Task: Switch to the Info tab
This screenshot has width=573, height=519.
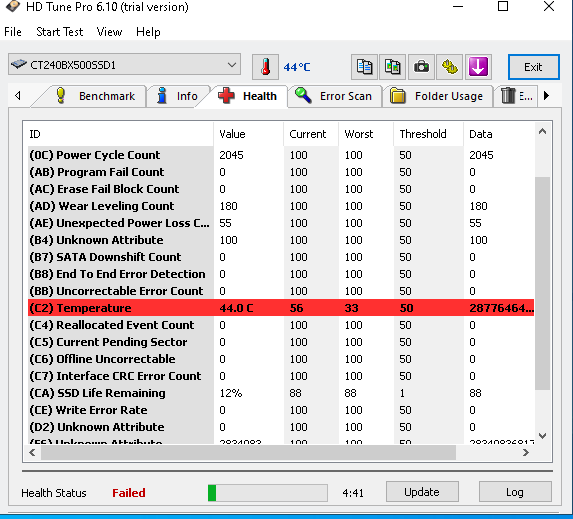Action: (x=178, y=96)
